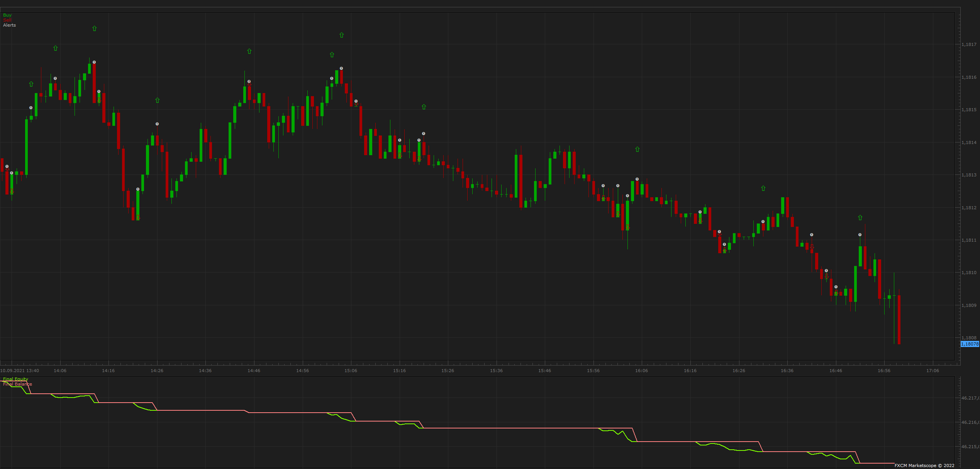Click the Buy legend label
This screenshot has height=469, width=980.
(7, 15)
